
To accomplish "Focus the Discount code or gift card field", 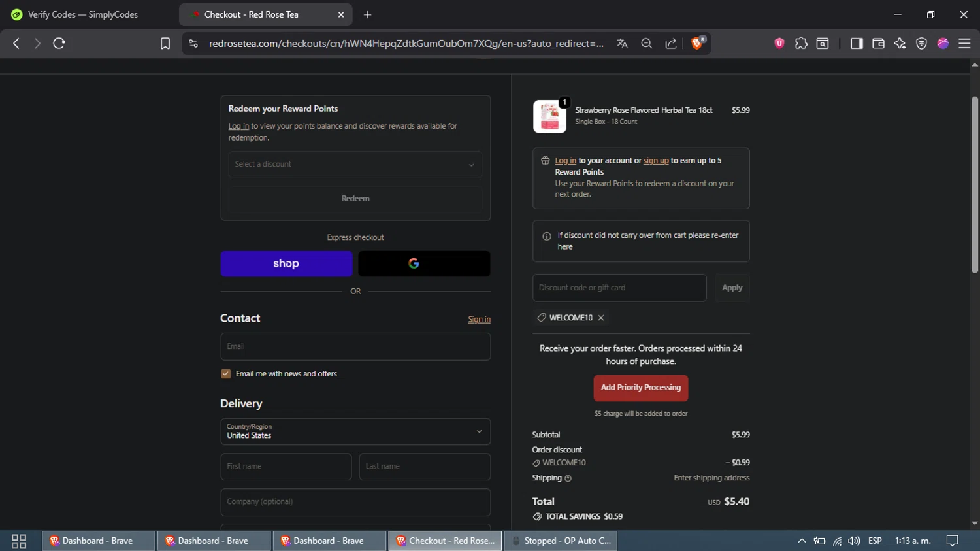I will pyautogui.click(x=619, y=288).
